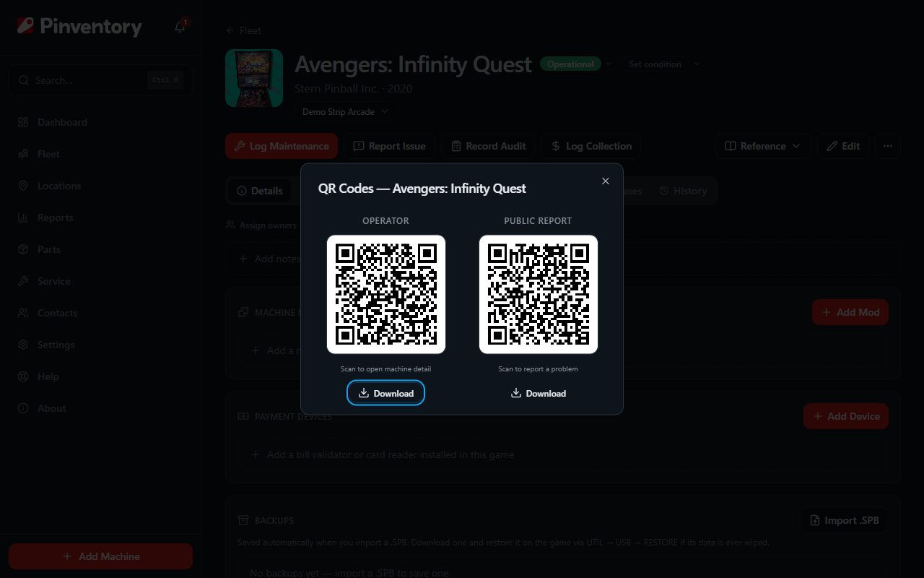Open Dashboard in the sidebar
924x578 pixels.
click(100, 122)
